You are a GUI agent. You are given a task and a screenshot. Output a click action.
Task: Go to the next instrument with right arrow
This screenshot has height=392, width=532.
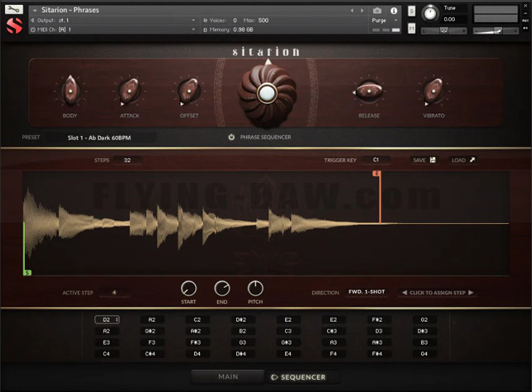[x=362, y=11]
